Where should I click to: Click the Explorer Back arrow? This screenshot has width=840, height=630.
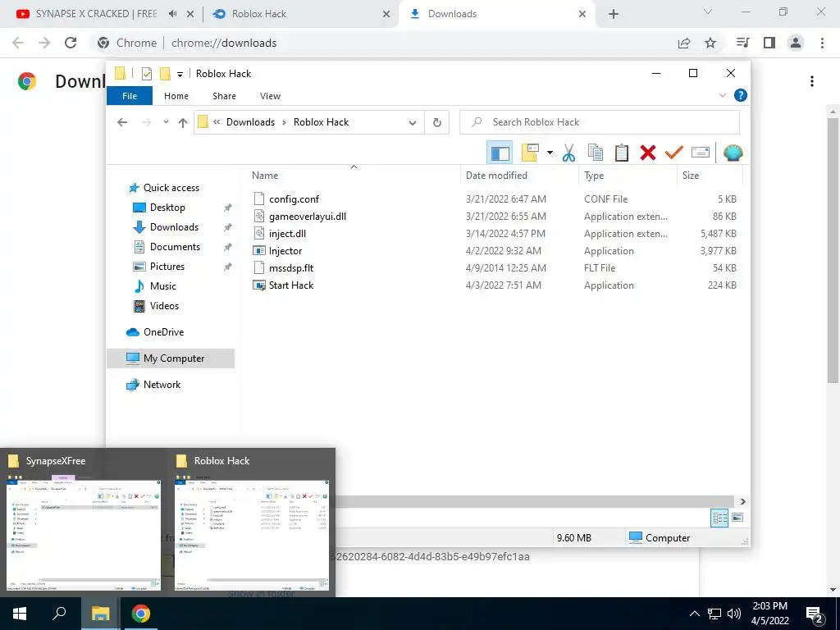(x=122, y=122)
